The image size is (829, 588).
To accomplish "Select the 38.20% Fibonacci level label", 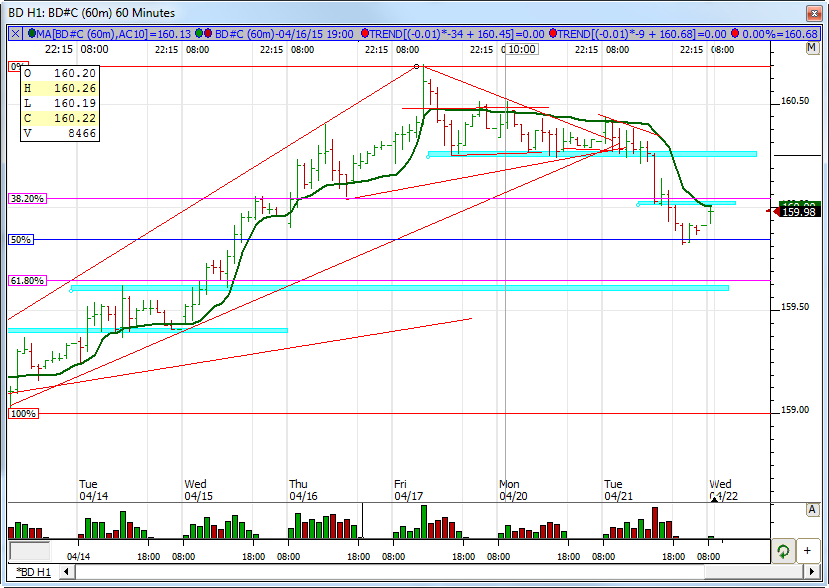I will (27, 199).
